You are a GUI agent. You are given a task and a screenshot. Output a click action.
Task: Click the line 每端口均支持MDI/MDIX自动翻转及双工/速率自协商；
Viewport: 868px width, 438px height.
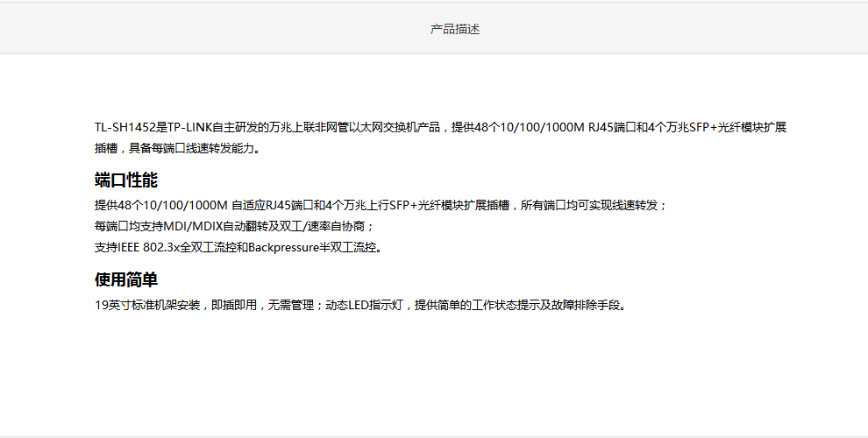tap(235, 227)
